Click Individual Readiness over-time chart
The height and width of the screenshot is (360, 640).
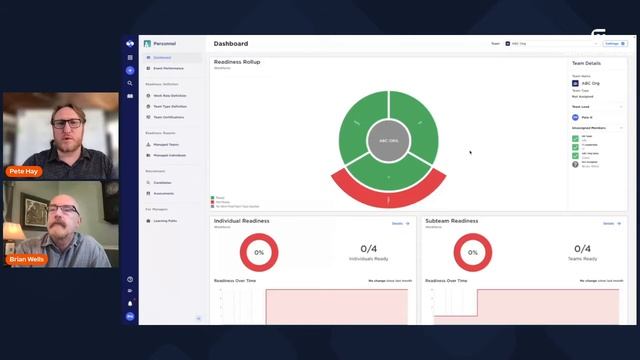click(x=313, y=306)
